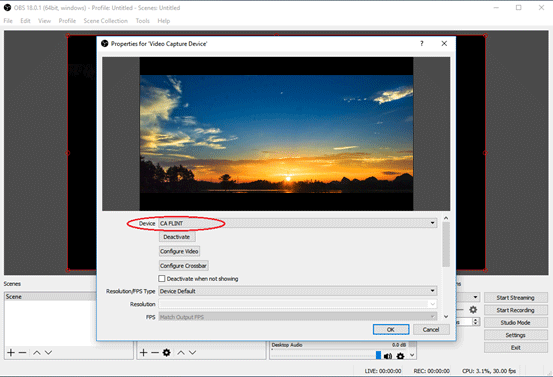Open the Tools menu

[x=142, y=21]
